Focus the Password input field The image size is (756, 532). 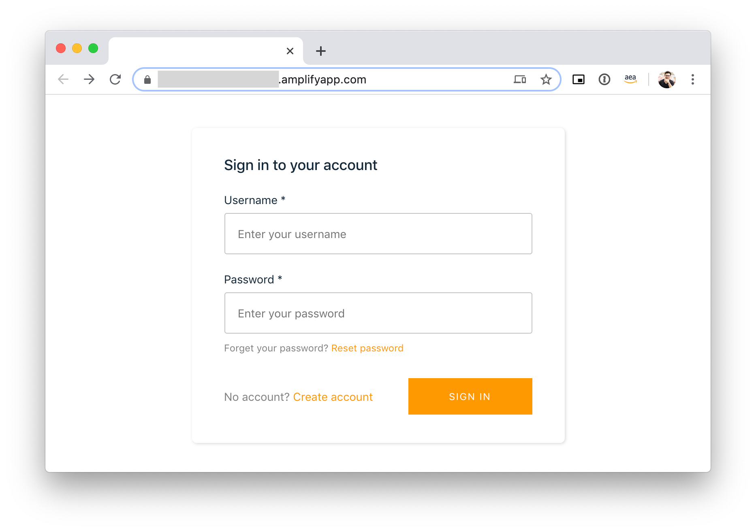click(x=378, y=313)
